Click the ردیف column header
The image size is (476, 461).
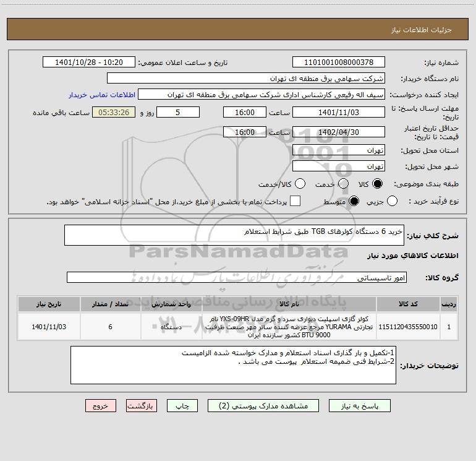click(449, 304)
